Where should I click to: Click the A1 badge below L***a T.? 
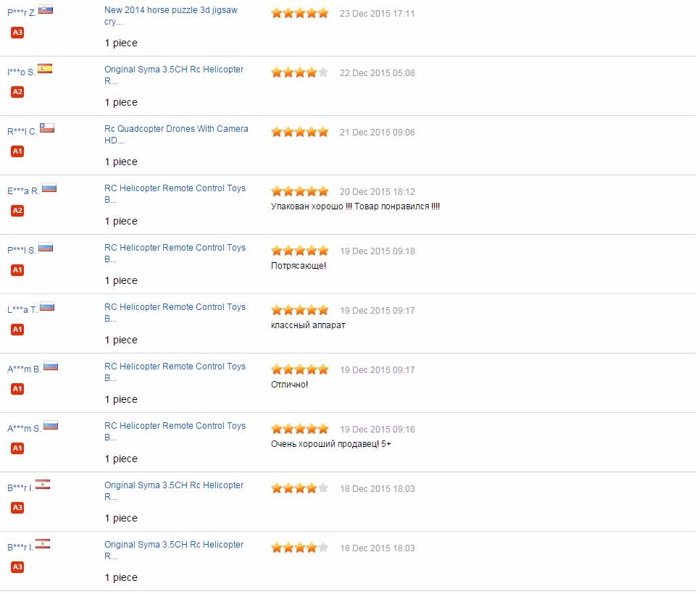click(x=17, y=330)
